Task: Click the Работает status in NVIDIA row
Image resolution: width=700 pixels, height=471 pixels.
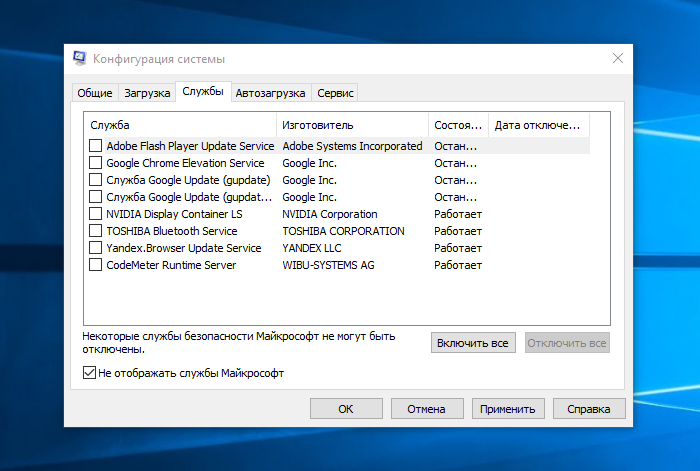Action: pyautogui.click(x=458, y=214)
